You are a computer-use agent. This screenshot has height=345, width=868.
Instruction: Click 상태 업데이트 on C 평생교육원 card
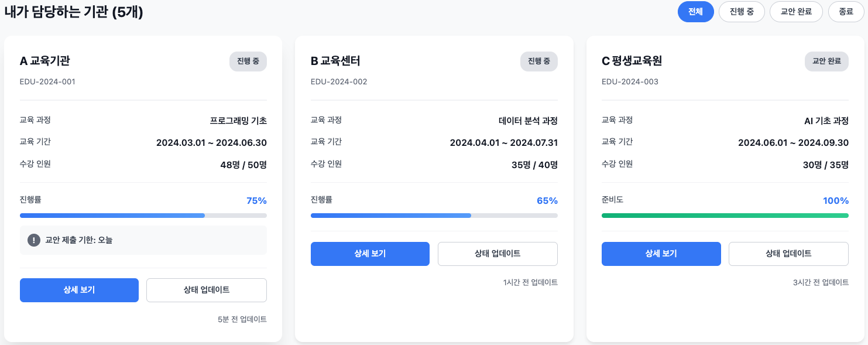788,254
